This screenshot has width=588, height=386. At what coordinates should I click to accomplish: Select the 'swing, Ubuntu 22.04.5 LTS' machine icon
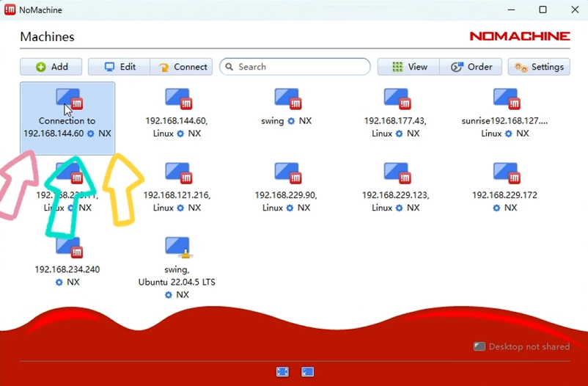[x=177, y=247]
